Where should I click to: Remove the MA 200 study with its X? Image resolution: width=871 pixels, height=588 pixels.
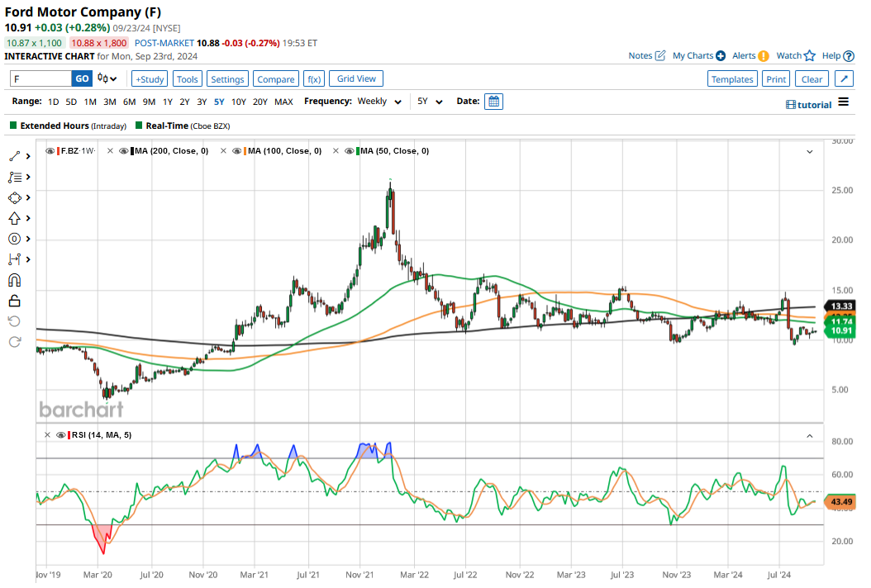point(110,151)
